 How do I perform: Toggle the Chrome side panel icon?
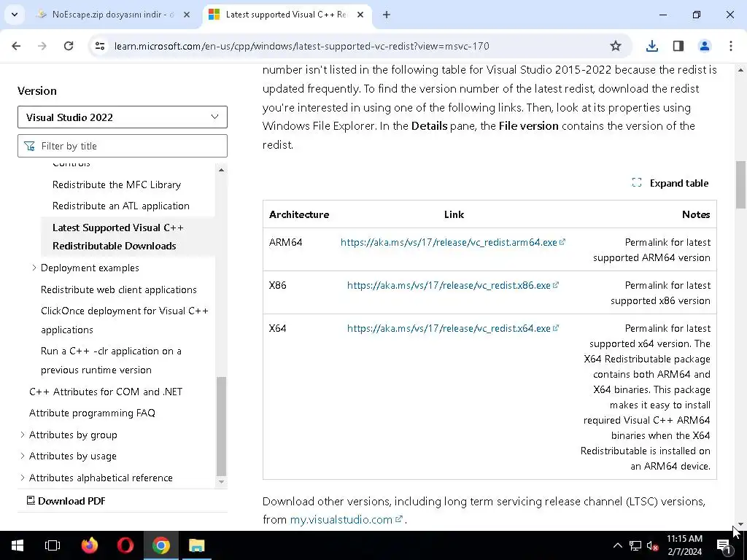click(678, 46)
